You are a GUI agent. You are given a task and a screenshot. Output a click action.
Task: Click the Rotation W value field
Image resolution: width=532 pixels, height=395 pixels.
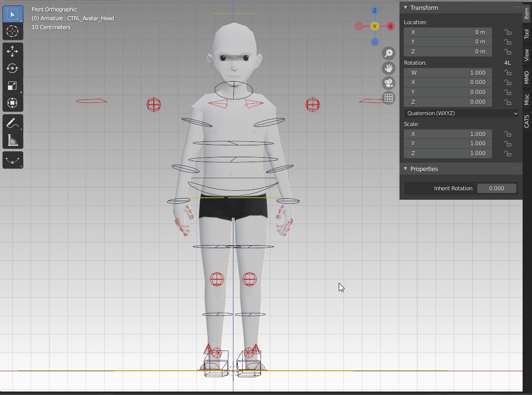448,73
